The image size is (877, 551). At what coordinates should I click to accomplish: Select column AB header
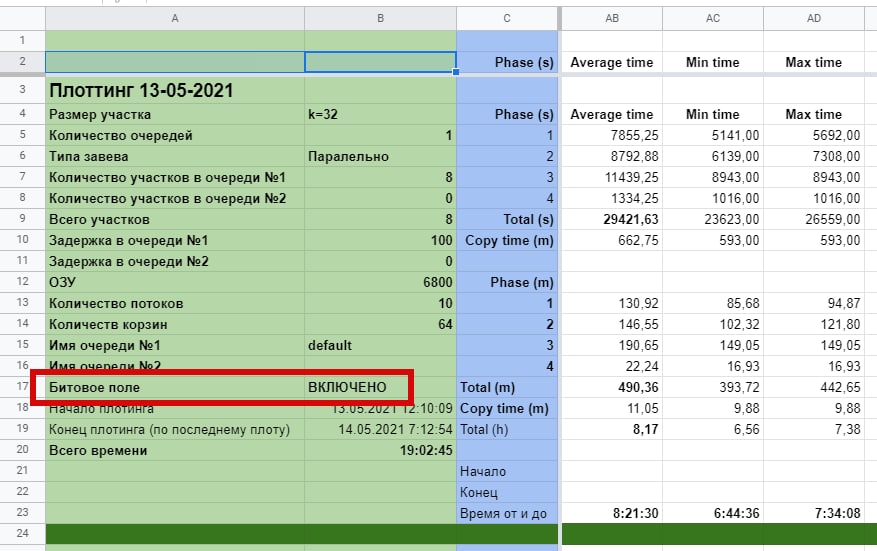tap(612, 18)
